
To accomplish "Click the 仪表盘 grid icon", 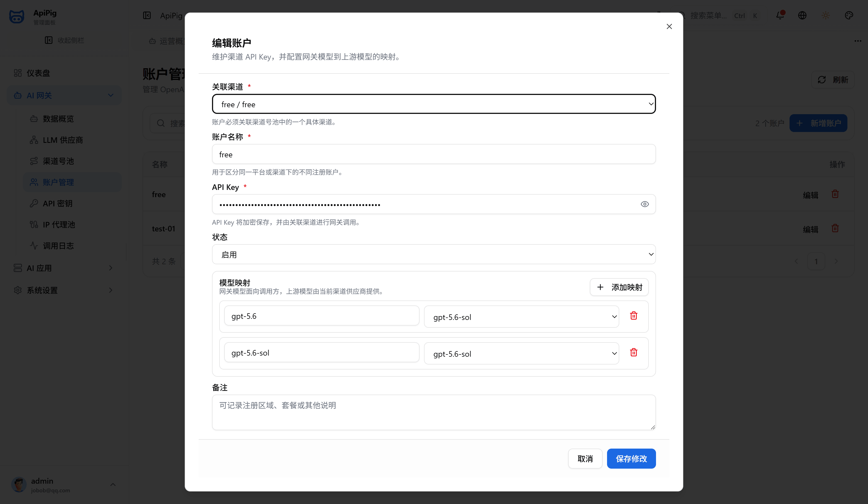I will (18, 73).
